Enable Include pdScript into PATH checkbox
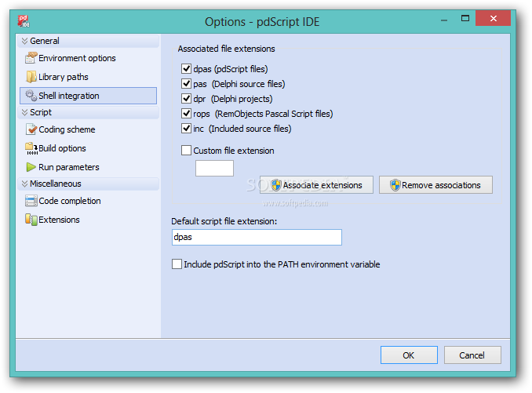532x393 pixels. 177,264
